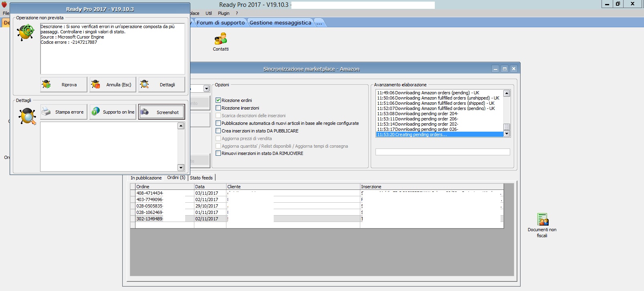Print the error with Stampa errore
Image resolution: width=644 pixels, height=291 pixels.
coord(64,112)
